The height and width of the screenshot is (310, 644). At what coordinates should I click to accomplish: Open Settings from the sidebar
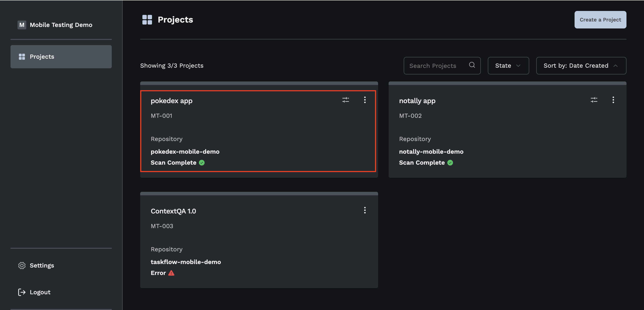pos(42,266)
